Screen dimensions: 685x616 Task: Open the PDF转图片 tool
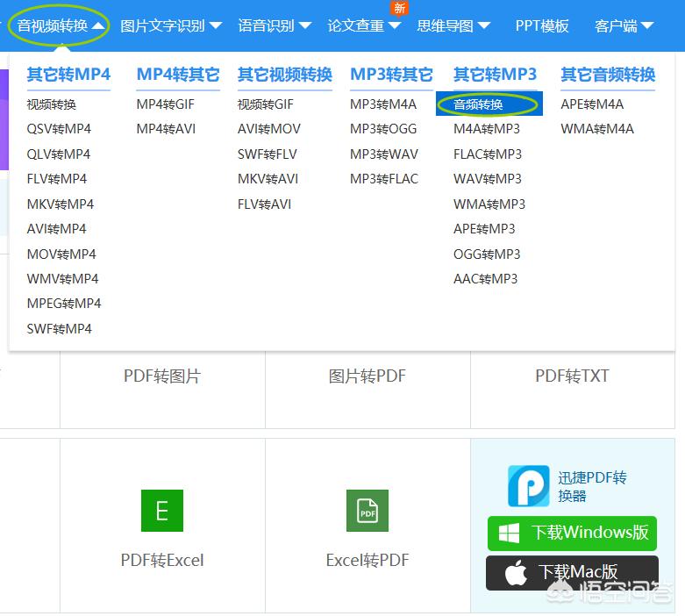point(162,376)
